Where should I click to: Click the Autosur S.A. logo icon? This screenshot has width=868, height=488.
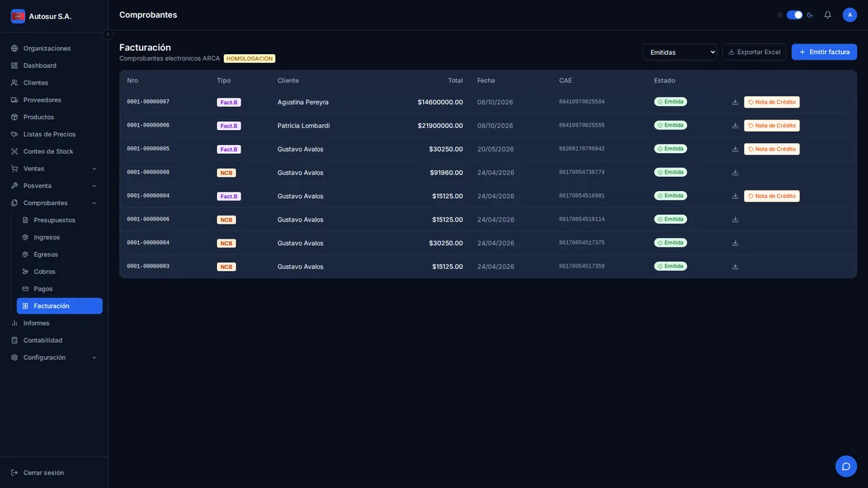point(18,16)
